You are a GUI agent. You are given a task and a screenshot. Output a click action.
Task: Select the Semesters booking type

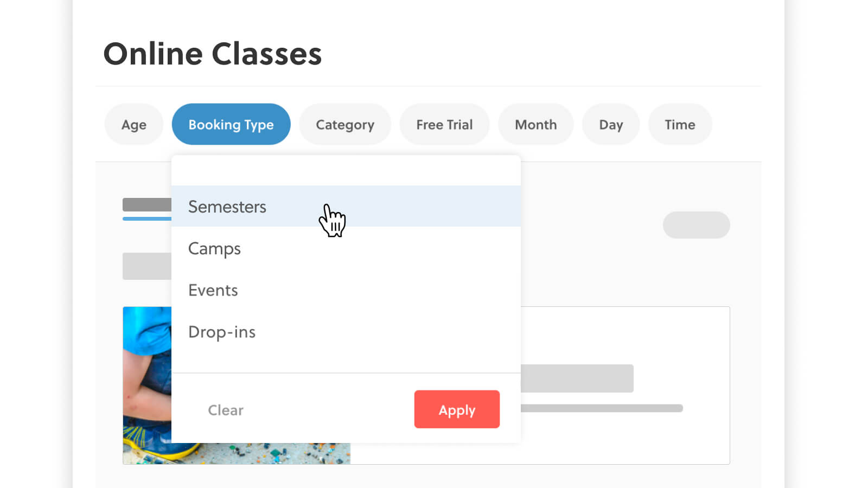point(227,207)
